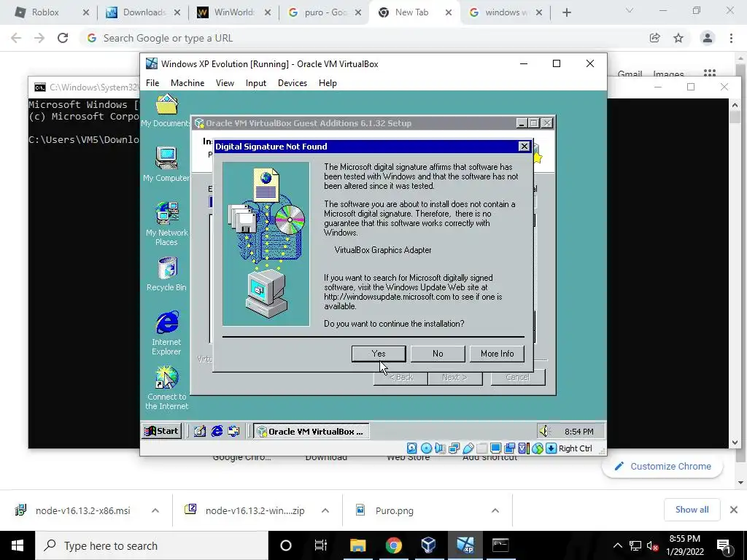Viewport: 747px width, 560px height.
Task: Open the audio icon in VirtualBox status bar
Action: [x=440, y=448]
